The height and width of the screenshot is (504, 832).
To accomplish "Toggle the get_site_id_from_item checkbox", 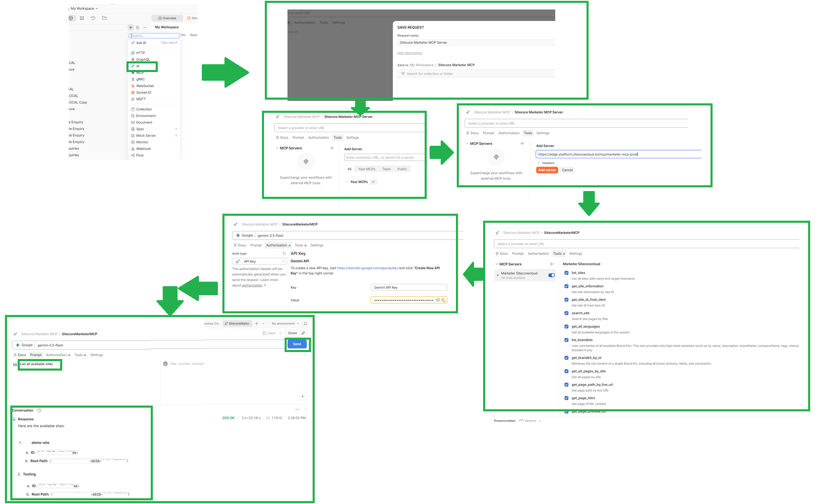I will point(566,300).
